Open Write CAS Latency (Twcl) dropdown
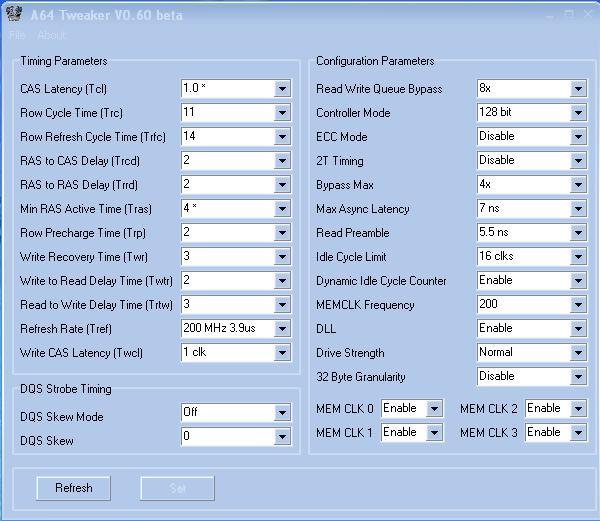This screenshot has height=521, width=600. [282, 353]
